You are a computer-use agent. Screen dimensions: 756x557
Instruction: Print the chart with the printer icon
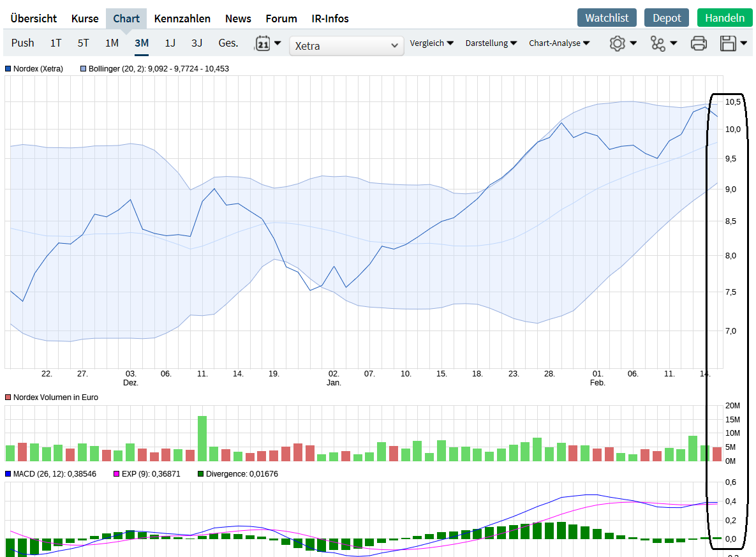point(699,43)
